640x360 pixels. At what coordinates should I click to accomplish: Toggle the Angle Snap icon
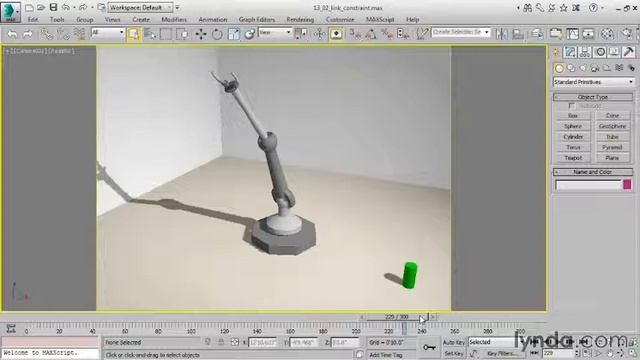click(x=371, y=34)
